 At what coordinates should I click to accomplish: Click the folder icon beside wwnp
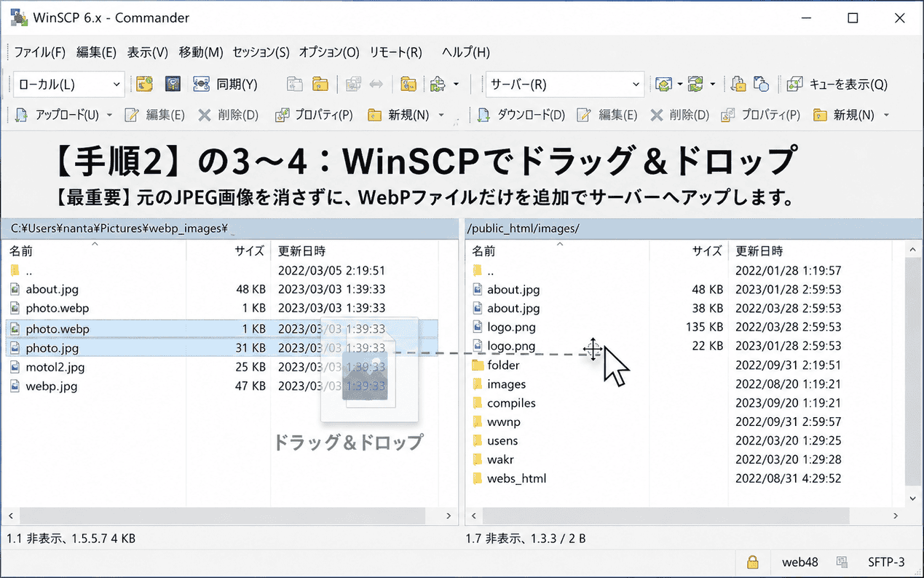[x=478, y=421]
